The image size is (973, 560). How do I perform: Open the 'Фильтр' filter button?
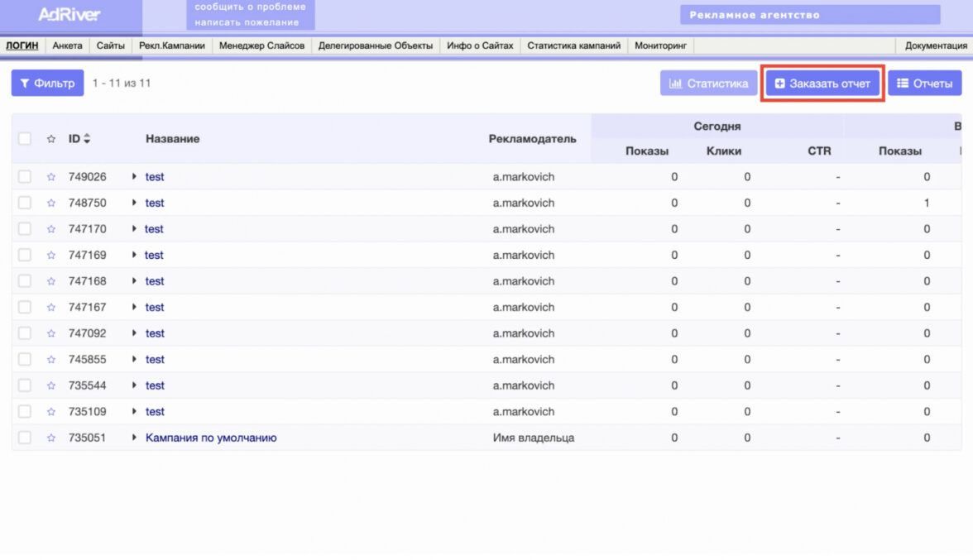tap(47, 83)
